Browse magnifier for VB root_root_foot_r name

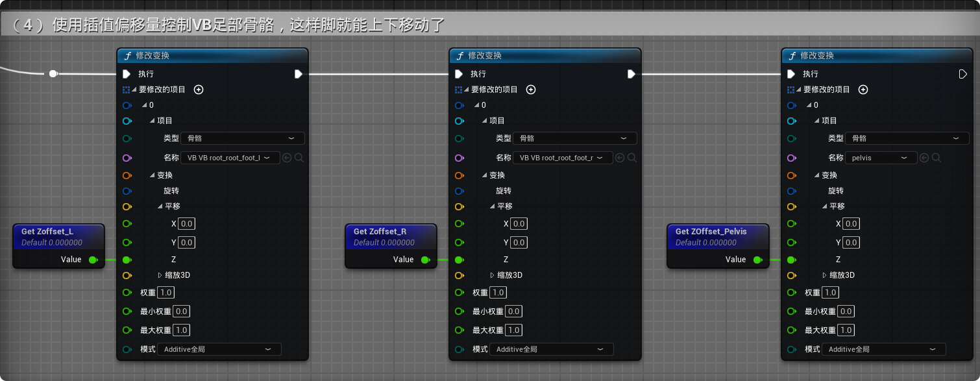pos(631,158)
